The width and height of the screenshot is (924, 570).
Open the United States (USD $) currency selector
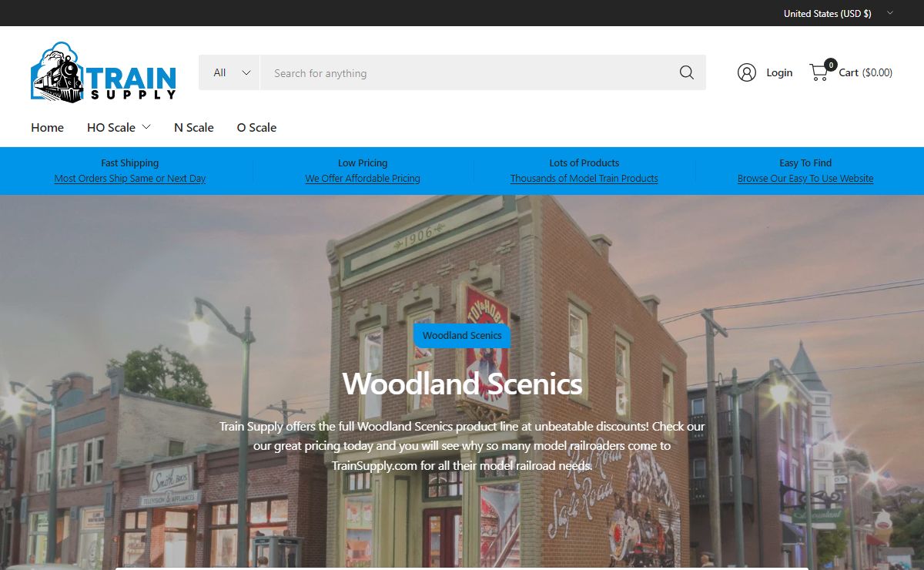838,13
